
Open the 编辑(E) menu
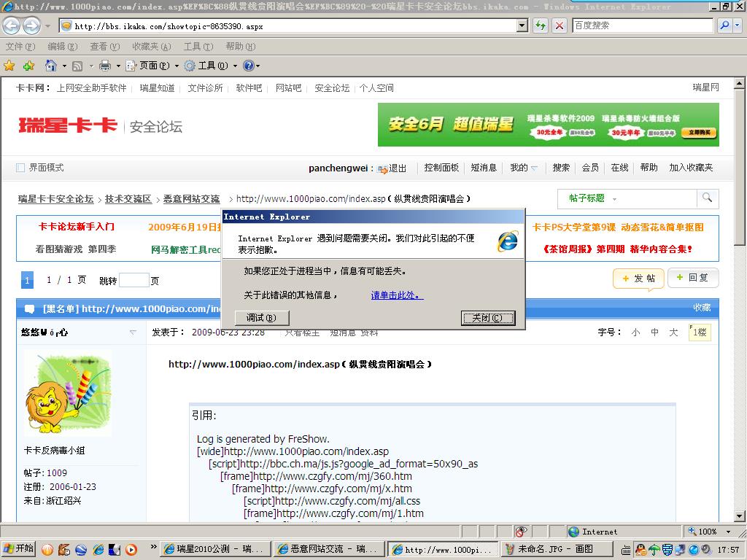tap(63, 47)
